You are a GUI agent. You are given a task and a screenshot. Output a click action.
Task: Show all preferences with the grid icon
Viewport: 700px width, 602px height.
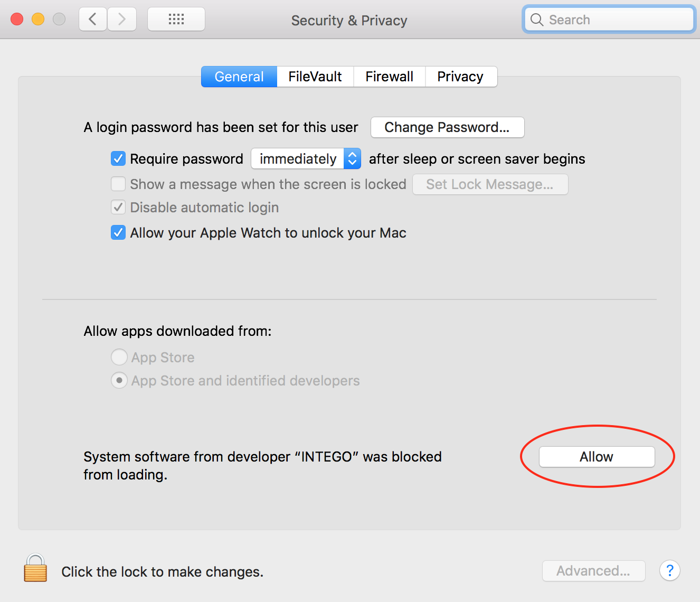(x=176, y=20)
